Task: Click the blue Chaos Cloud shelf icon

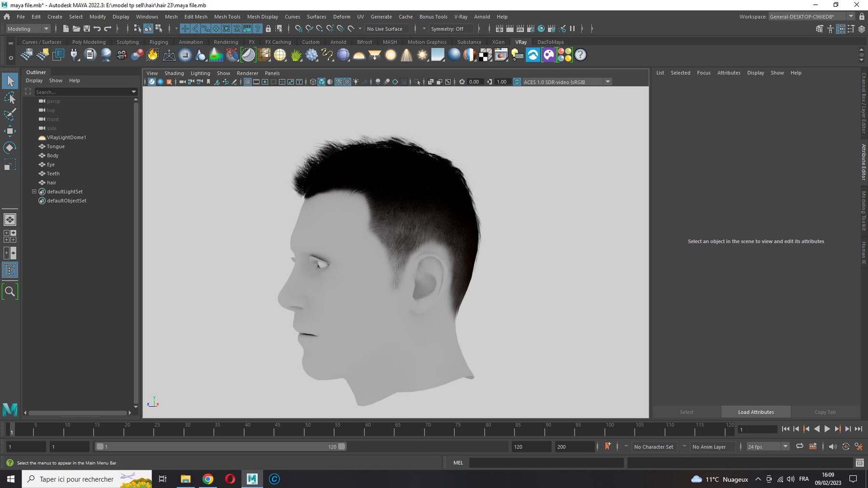Action: [x=533, y=55]
